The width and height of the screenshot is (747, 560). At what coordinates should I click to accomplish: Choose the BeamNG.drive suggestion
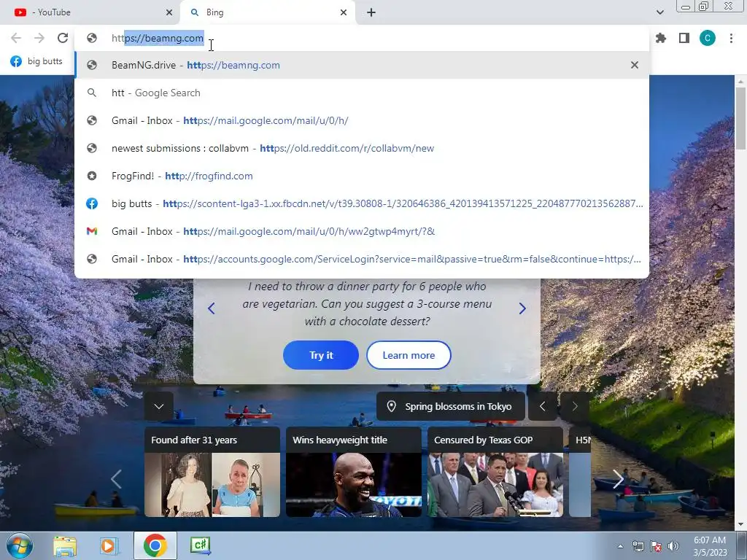(362, 65)
